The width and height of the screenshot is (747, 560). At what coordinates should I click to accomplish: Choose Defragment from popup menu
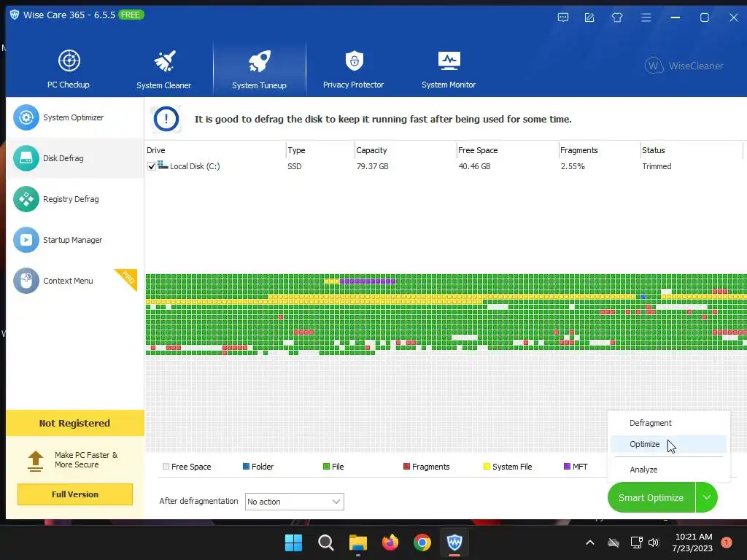668,423
